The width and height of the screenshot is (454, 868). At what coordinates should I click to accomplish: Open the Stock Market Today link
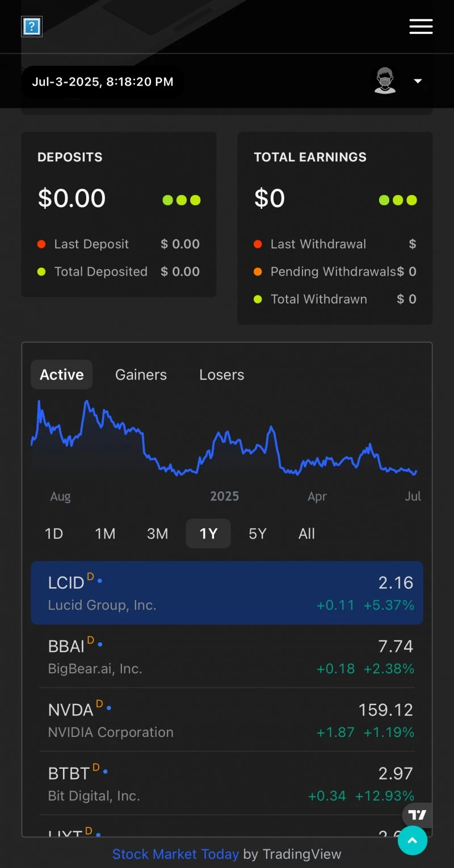(175, 854)
